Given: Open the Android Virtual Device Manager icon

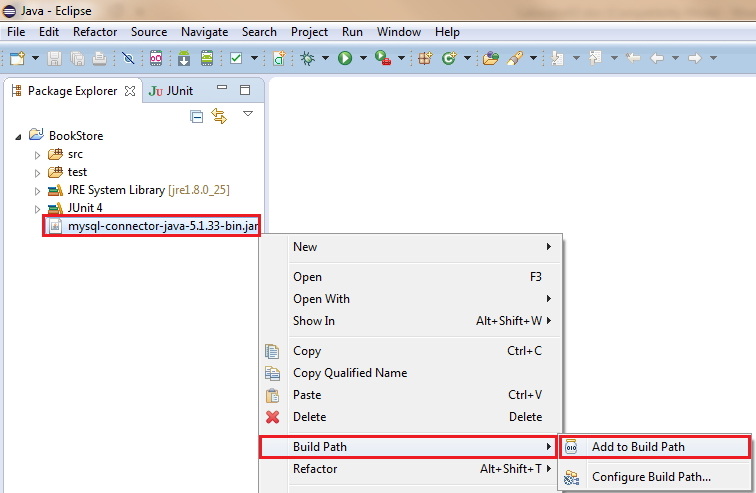Looking at the screenshot, I should pos(207,58).
